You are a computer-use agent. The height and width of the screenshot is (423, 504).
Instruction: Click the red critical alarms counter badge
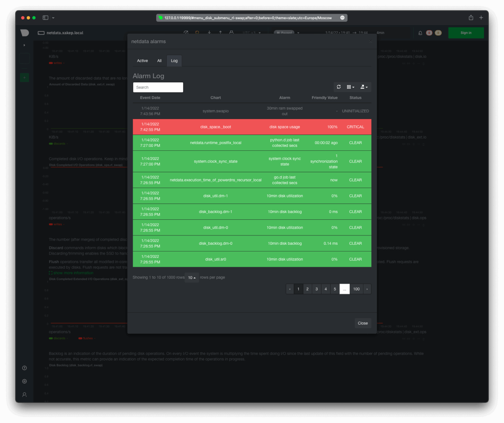[429, 33]
